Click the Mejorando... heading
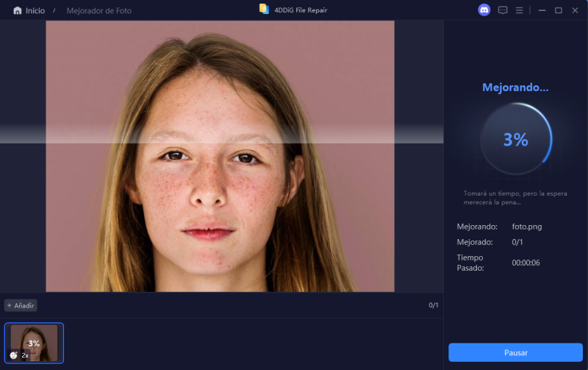 [515, 88]
